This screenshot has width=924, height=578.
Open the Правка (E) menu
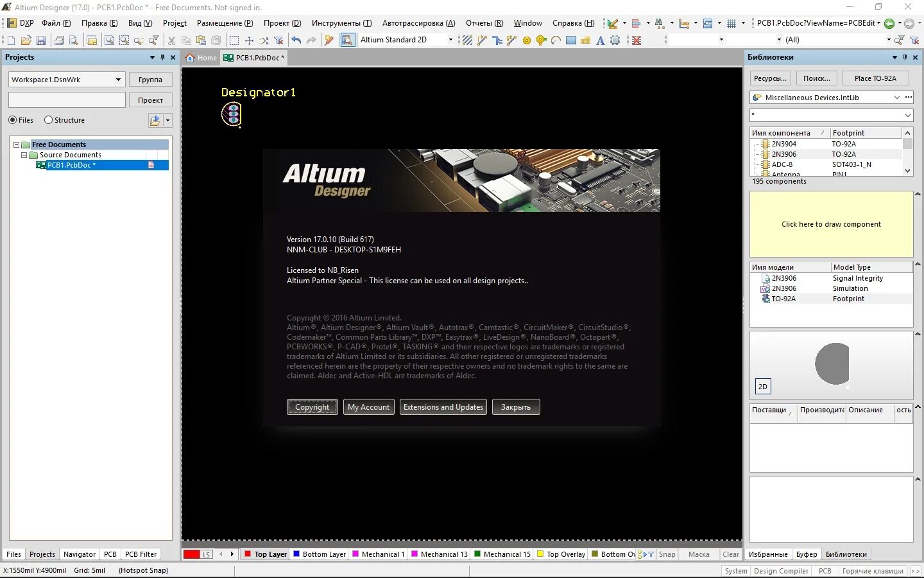(99, 23)
